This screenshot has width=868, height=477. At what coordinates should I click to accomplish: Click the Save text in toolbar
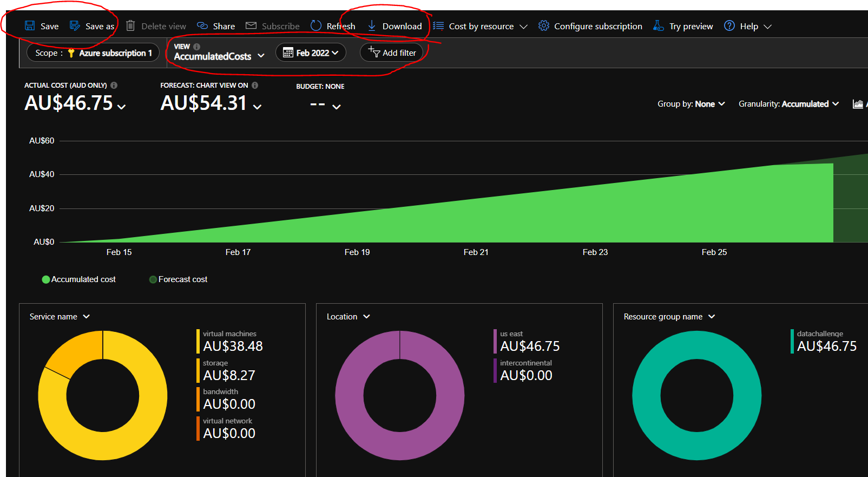point(50,26)
